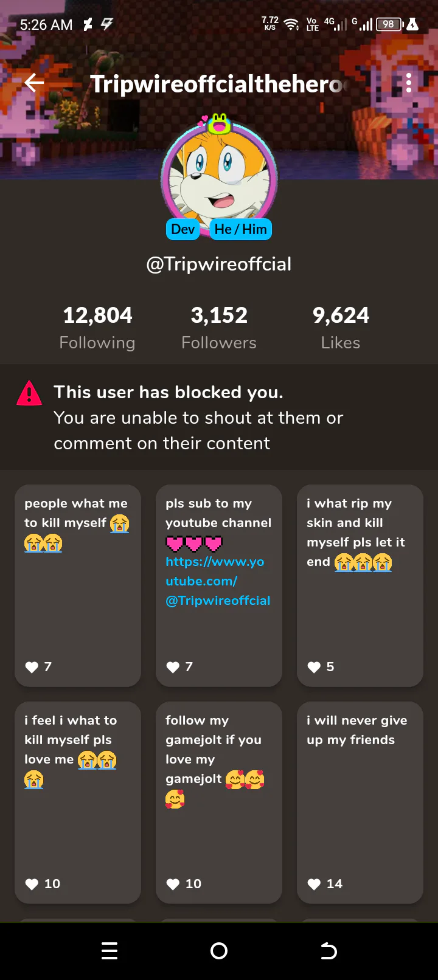Viewport: 438px width, 980px height.
Task: Tap the He / Him pronoun badge
Action: (240, 229)
